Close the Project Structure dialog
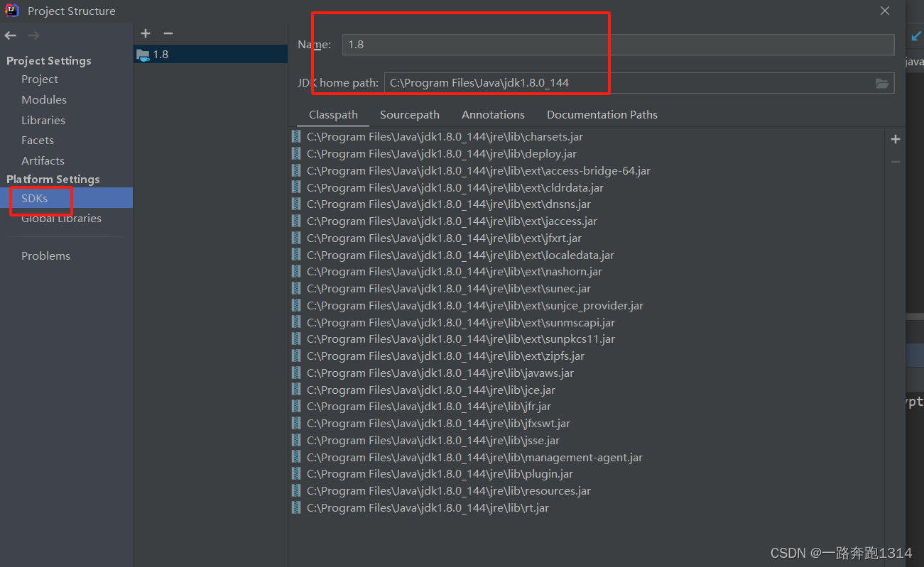Image resolution: width=924 pixels, height=567 pixels. (885, 11)
